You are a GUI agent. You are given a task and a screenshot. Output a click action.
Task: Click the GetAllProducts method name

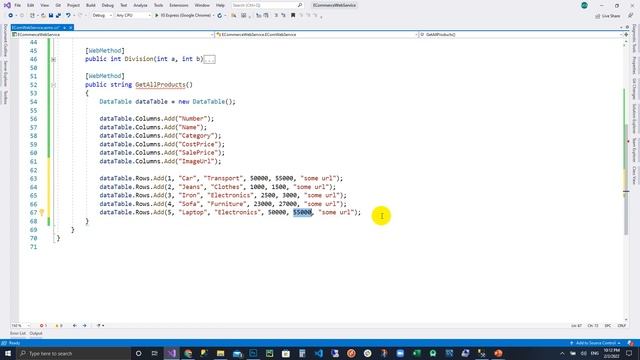[160, 84]
